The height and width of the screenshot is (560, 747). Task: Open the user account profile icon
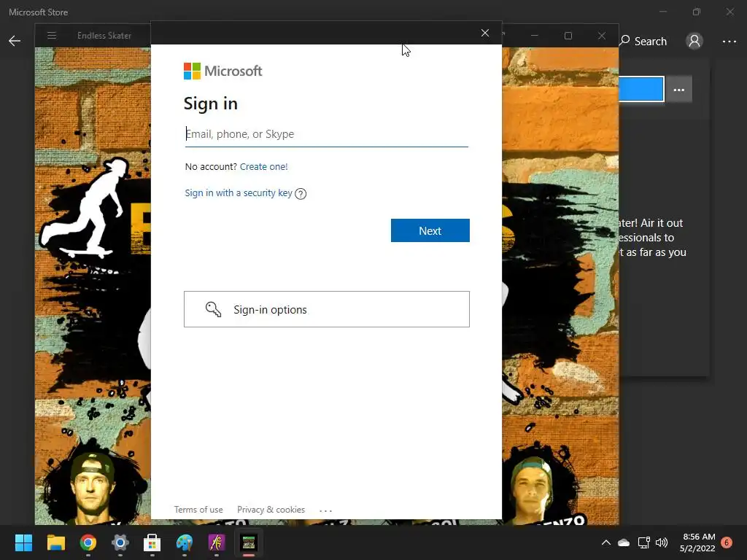(694, 41)
